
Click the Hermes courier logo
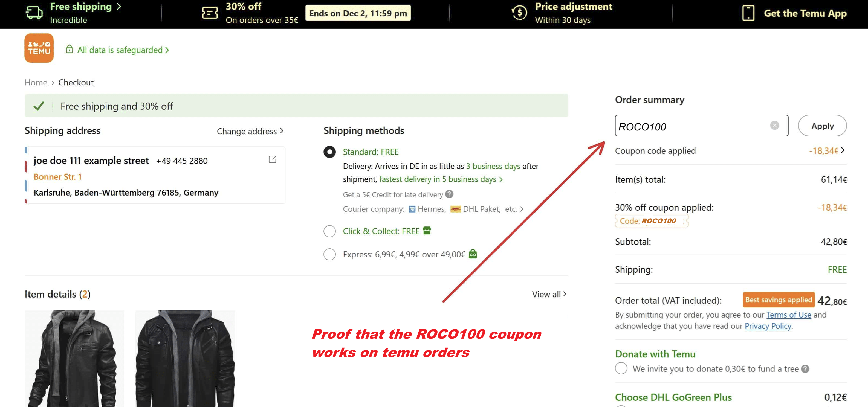412,209
